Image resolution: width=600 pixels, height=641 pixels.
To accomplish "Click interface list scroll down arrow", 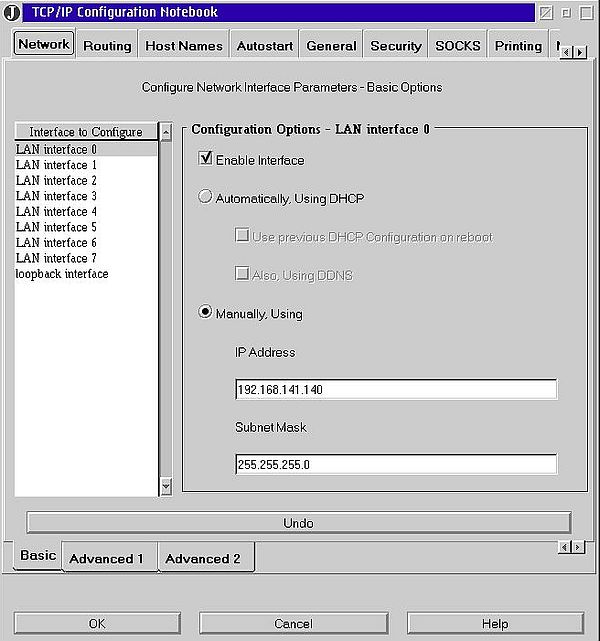I will (x=166, y=487).
